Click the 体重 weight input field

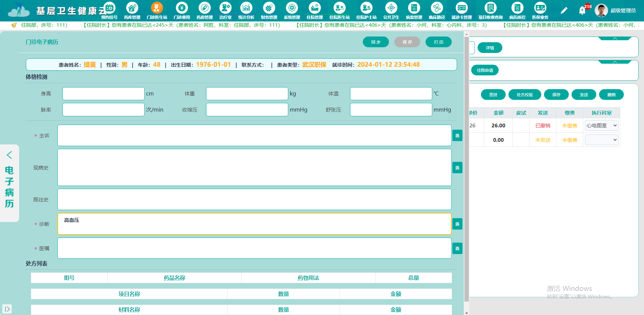[x=247, y=93]
